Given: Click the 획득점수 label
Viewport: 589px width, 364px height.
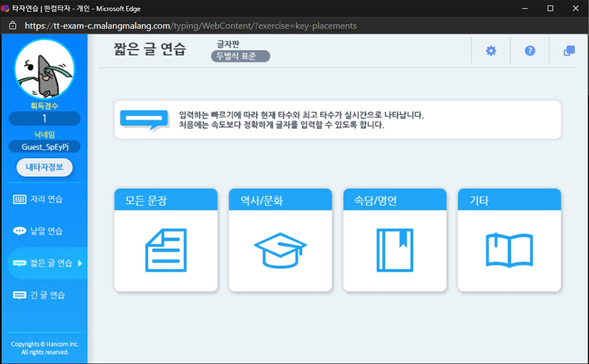Looking at the screenshot, I should 45,106.
